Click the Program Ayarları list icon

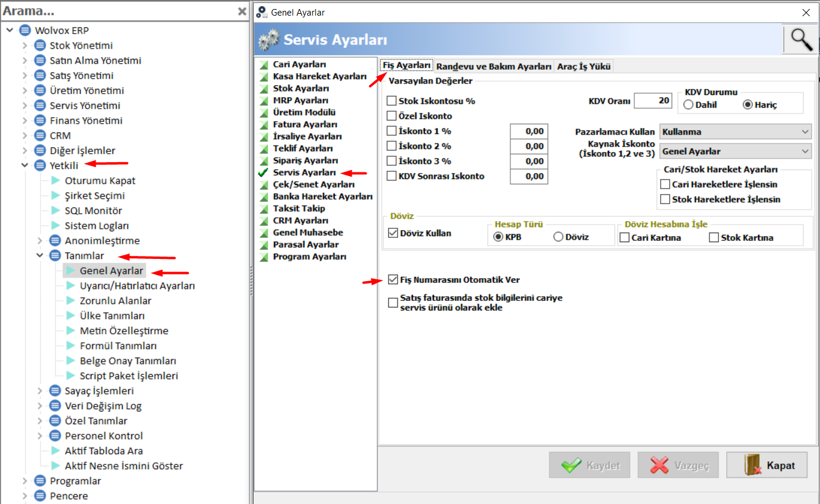[x=264, y=257]
